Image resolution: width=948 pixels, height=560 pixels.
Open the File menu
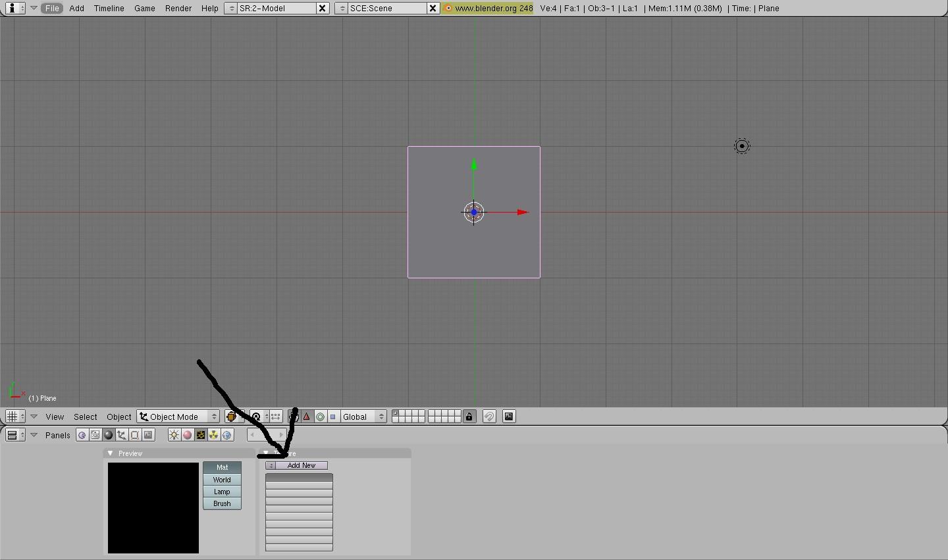52,8
